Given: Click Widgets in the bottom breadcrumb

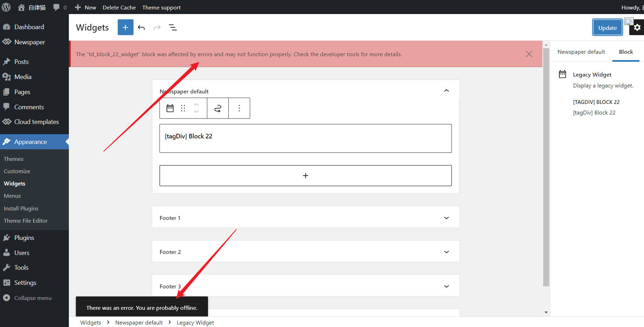Looking at the screenshot, I should tap(91, 322).
